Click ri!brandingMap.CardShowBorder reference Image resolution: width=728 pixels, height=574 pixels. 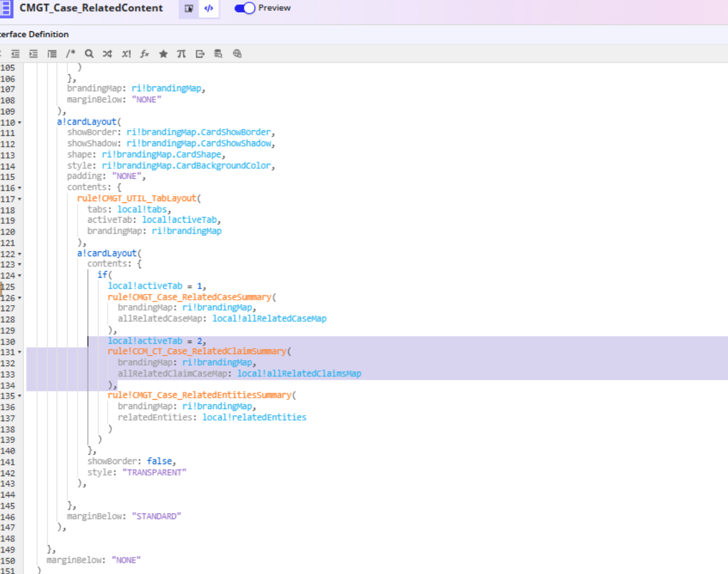[x=199, y=132]
